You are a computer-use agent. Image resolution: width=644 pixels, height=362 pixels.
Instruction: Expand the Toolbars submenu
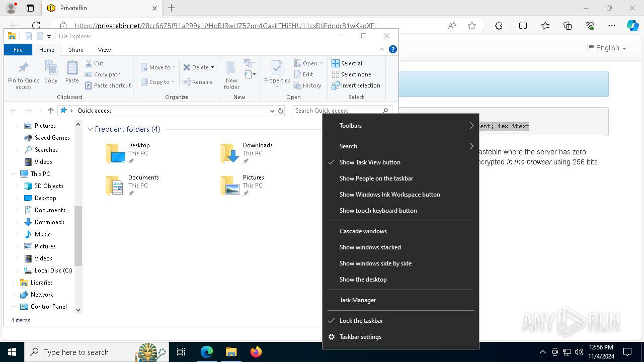point(400,126)
